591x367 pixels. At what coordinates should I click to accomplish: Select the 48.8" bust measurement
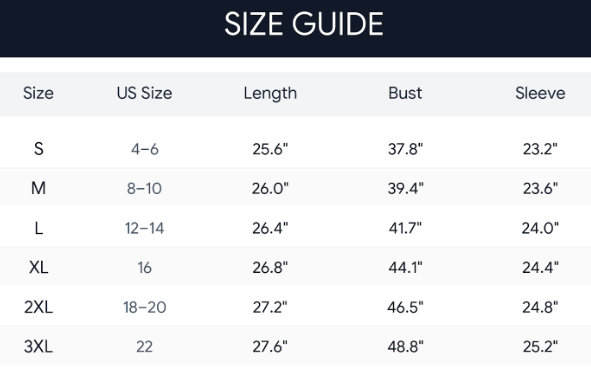405,347
